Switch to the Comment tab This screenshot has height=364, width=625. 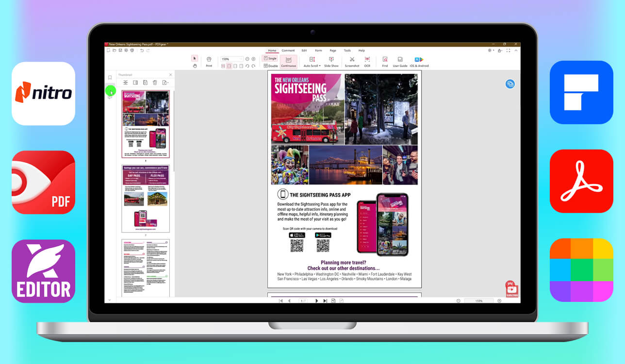click(x=288, y=50)
